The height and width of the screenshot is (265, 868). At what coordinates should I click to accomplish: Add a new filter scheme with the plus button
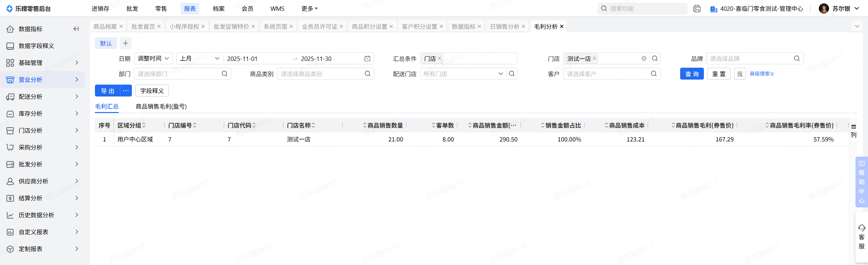click(x=125, y=43)
